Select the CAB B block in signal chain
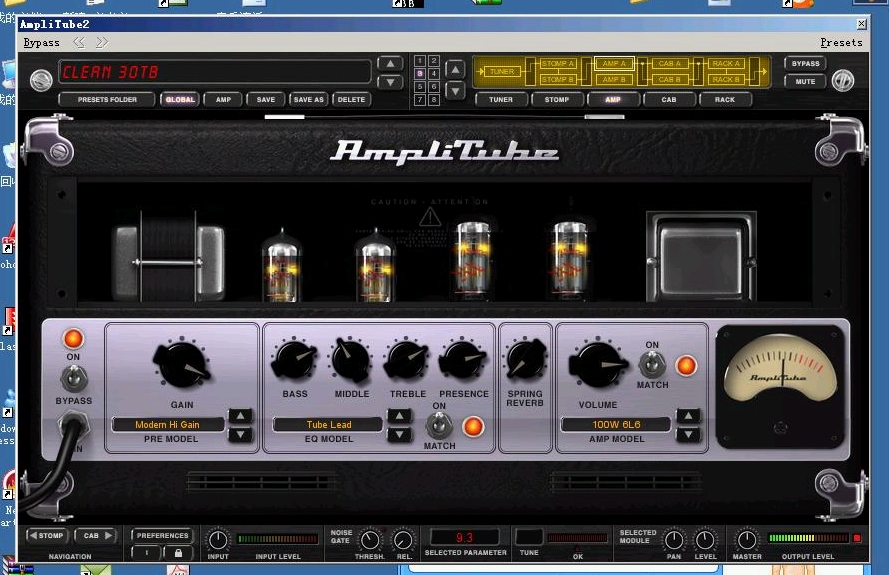 pos(670,79)
